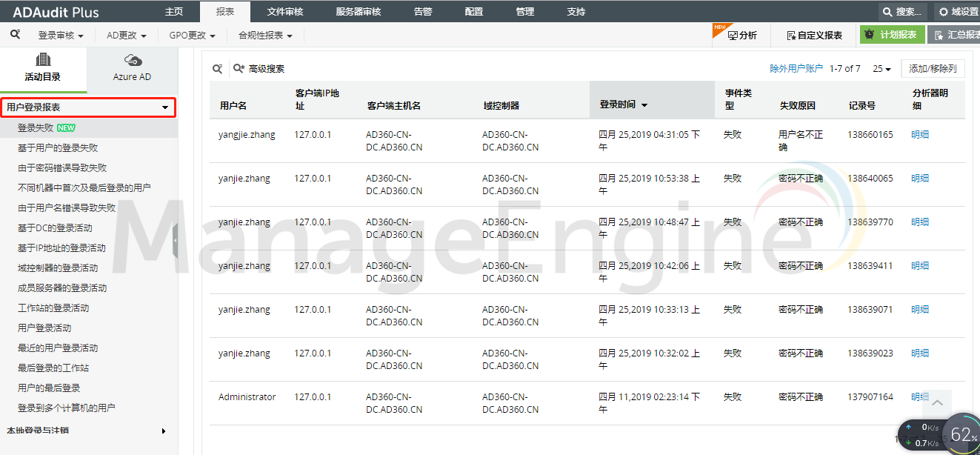Open the GPO更改 dropdown
Image resolution: width=980 pixels, height=455 pixels.
[x=192, y=36]
